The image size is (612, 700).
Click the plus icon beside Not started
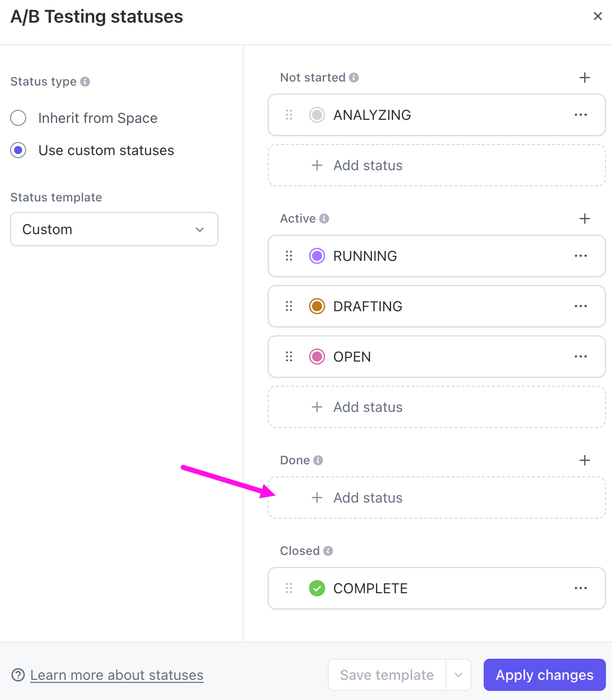pyautogui.click(x=584, y=78)
